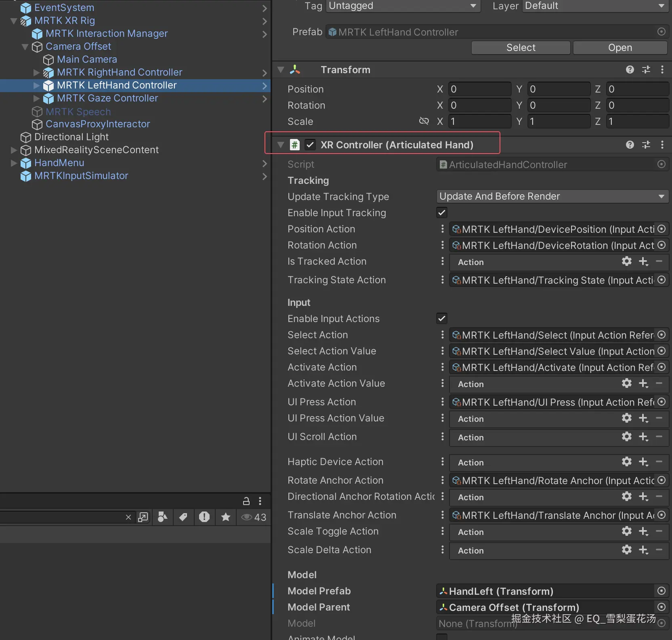Collapse XR Controller component foldout

tap(281, 145)
